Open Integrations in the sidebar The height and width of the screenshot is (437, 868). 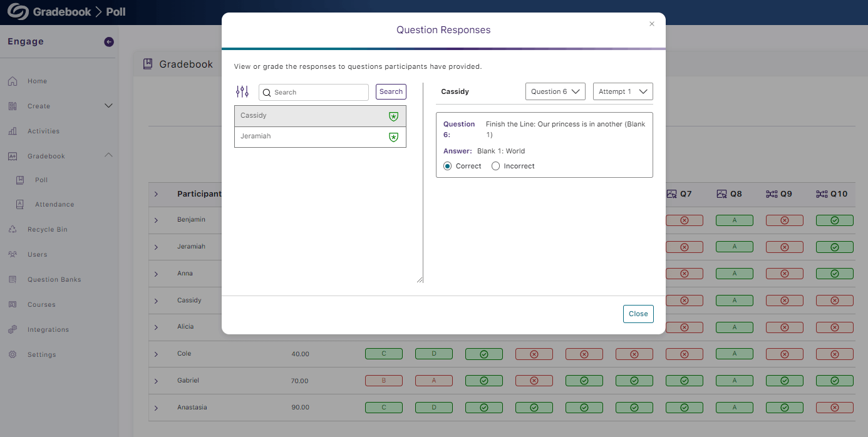pyautogui.click(x=48, y=330)
